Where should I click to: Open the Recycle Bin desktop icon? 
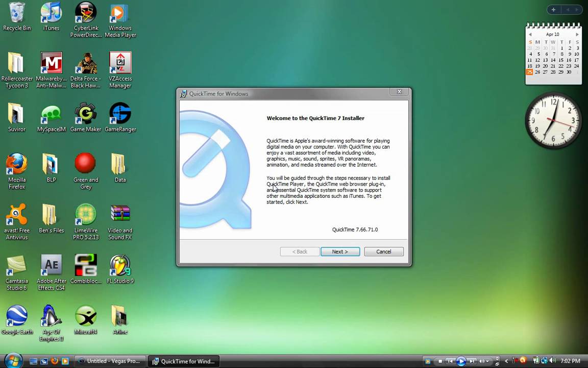pos(16,17)
